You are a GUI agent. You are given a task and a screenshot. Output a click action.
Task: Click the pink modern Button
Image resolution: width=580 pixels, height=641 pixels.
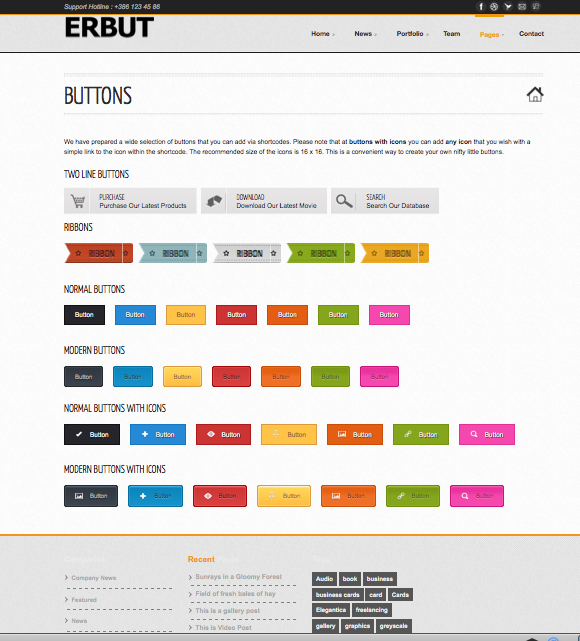click(x=379, y=377)
